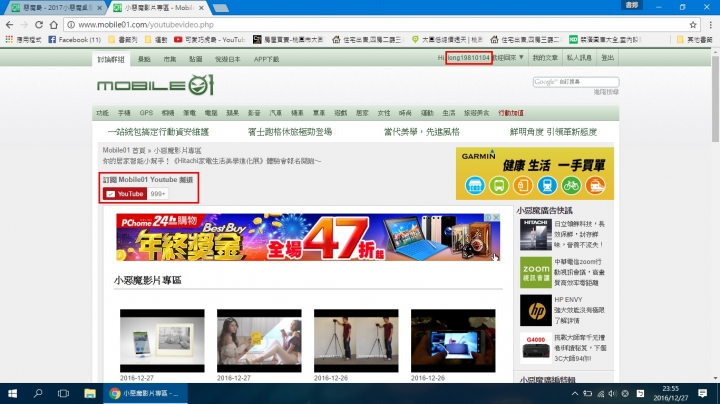Click the 999+ subscriber count
This screenshot has height=404, width=720.
158,194
